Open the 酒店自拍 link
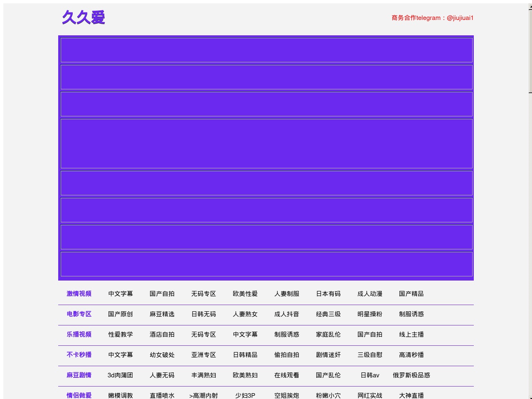 pyautogui.click(x=162, y=334)
